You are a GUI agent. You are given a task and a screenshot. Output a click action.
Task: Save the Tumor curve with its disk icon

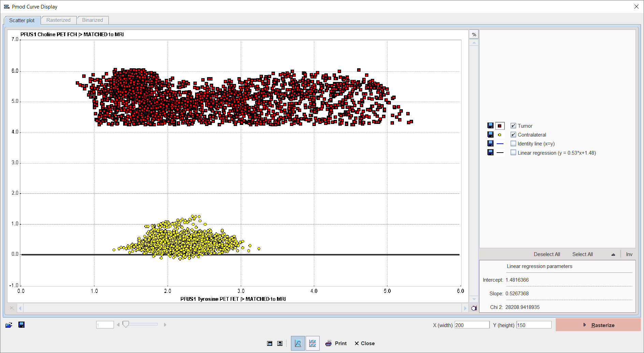491,126
